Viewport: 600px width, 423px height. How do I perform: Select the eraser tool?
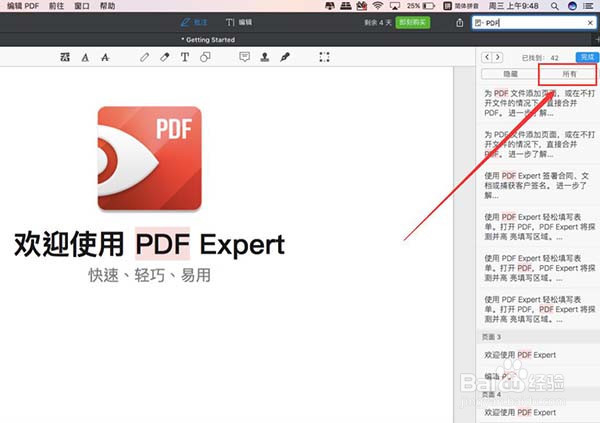[x=165, y=57]
